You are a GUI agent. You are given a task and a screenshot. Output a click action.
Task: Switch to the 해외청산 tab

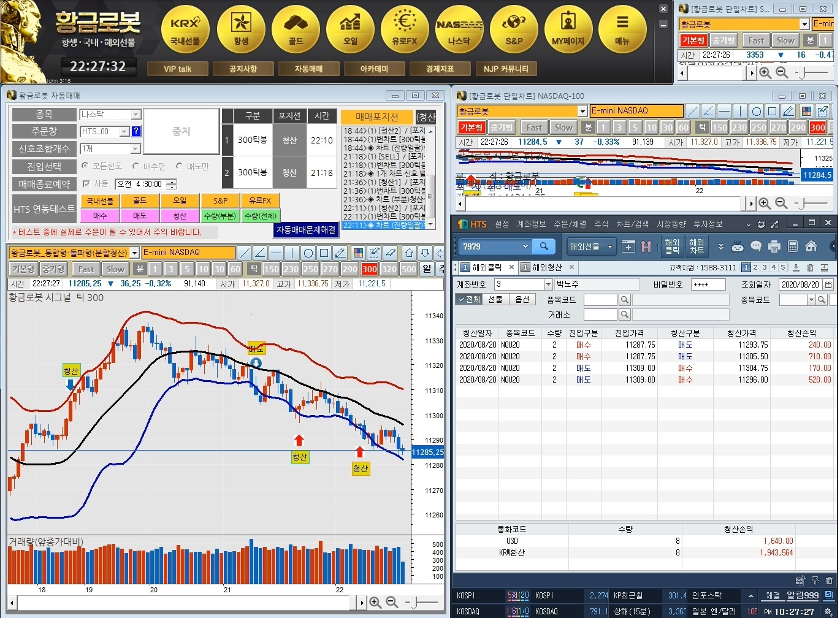546,267
